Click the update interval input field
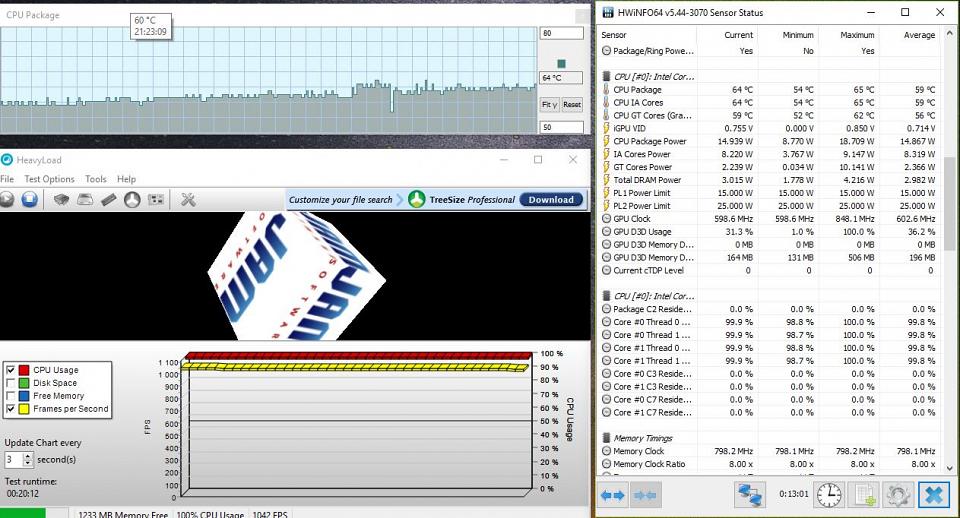This screenshot has width=960, height=518. tap(13, 459)
